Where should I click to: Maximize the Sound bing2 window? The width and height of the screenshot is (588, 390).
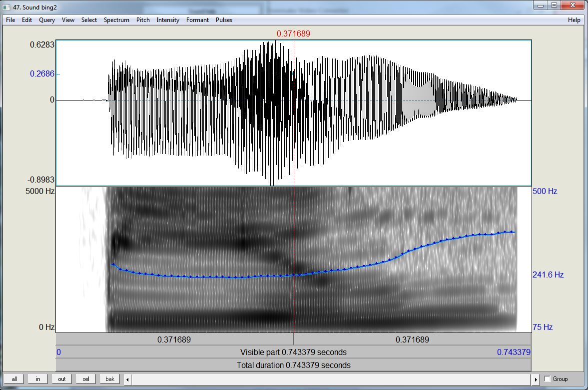pyautogui.click(x=554, y=5)
